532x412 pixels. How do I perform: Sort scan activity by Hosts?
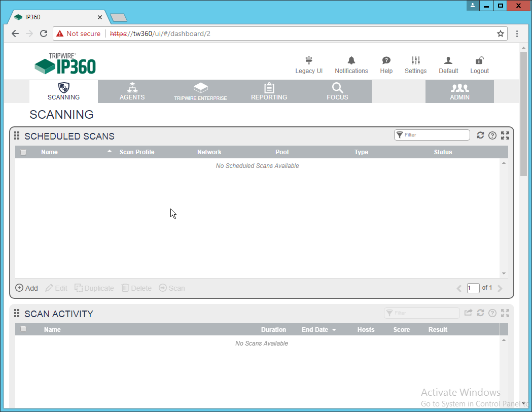point(366,330)
